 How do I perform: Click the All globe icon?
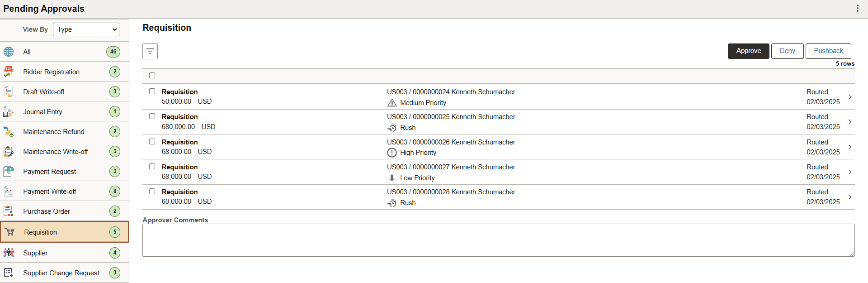click(9, 51)
